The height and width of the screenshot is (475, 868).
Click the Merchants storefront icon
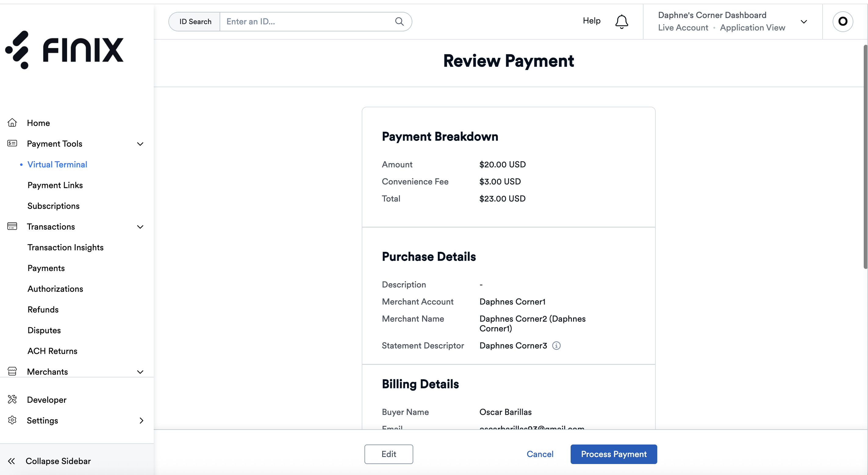point(12,371)
